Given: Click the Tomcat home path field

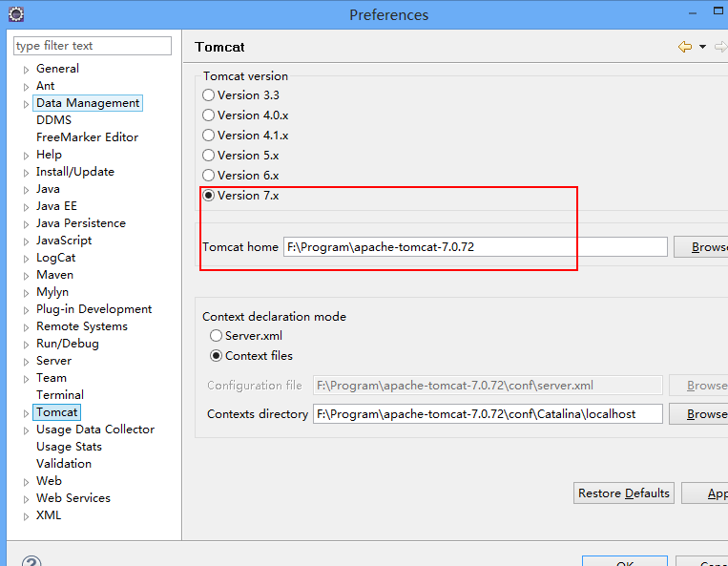Looking at the screenshot, I should [475, 247].
